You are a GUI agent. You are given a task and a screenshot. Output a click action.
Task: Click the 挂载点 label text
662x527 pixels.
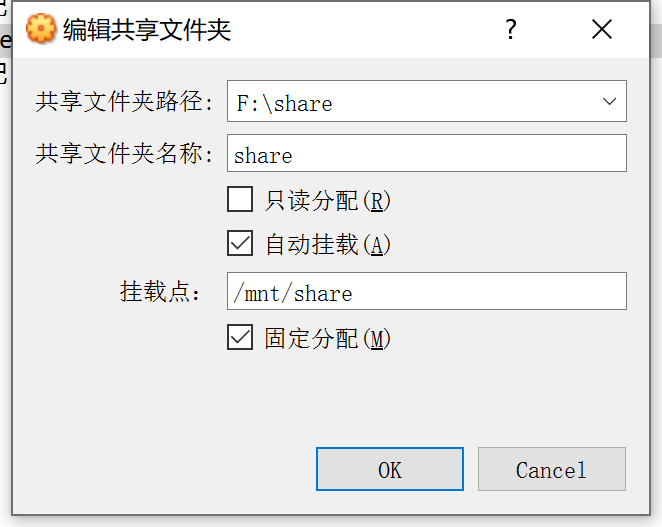point(160,292)
